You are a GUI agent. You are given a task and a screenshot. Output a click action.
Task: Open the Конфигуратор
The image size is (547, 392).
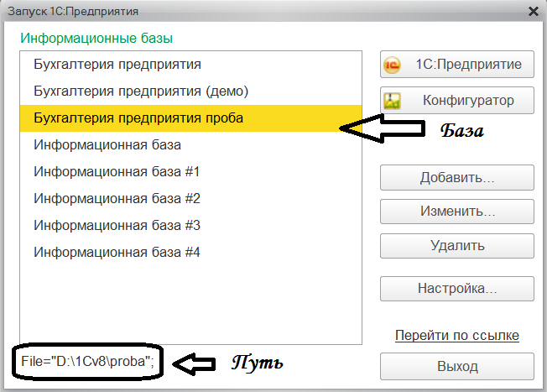coord(457,101)
